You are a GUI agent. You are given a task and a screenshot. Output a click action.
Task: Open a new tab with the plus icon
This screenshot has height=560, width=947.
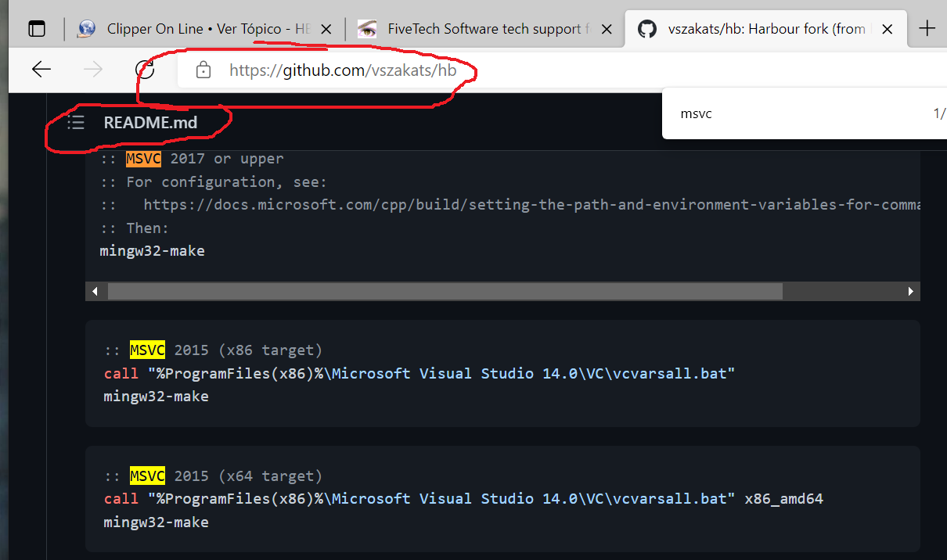(927, 29)
